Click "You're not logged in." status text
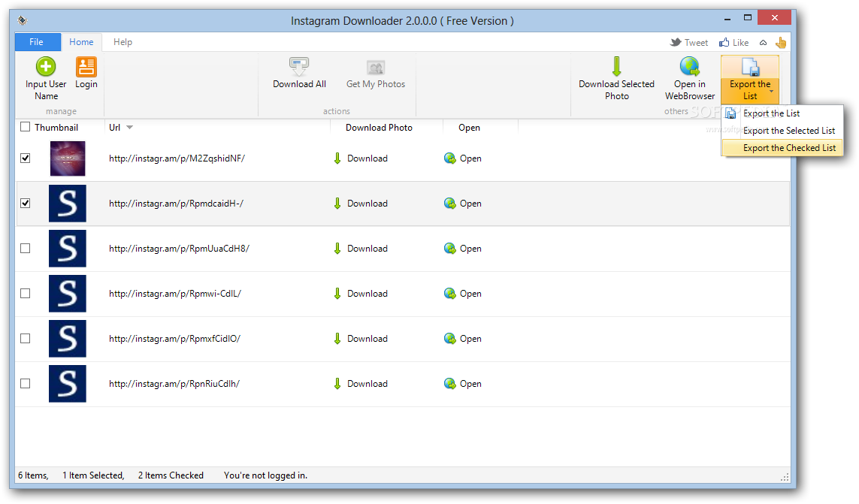 [x=266, y=475]
